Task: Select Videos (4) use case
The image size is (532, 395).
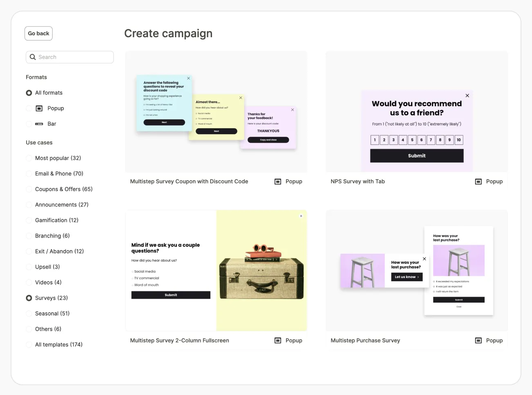Action: 29,283
